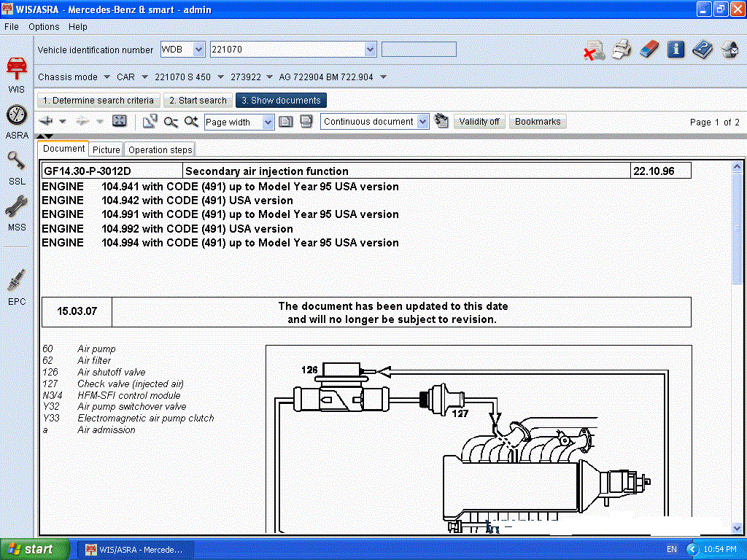Click the 15.03.07 update date
This screenshot has height=560, width=747.
77,311
